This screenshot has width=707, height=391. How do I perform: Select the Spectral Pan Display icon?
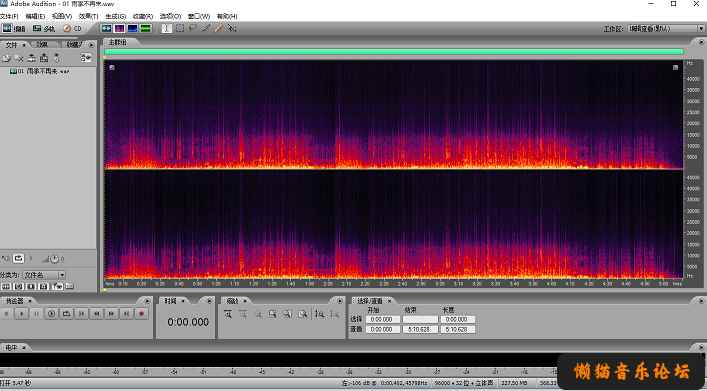click(x=133, y=28)
